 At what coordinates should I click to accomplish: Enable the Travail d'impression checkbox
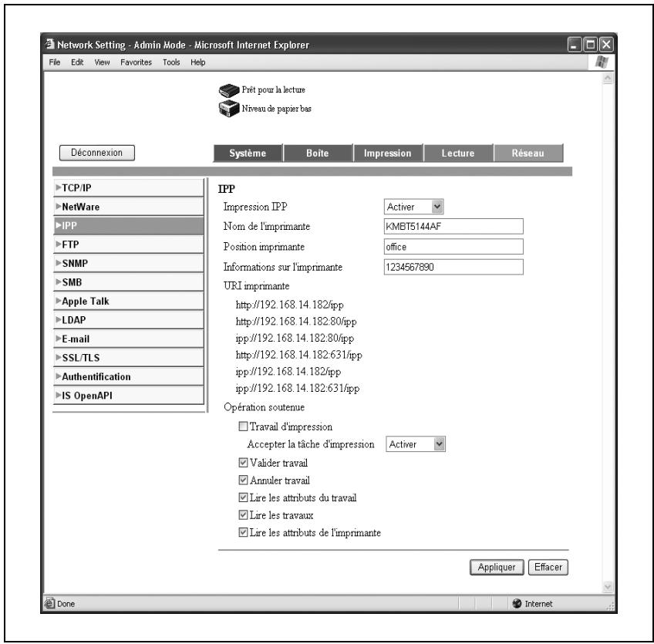pyautogui.click(x=243, y=427)
